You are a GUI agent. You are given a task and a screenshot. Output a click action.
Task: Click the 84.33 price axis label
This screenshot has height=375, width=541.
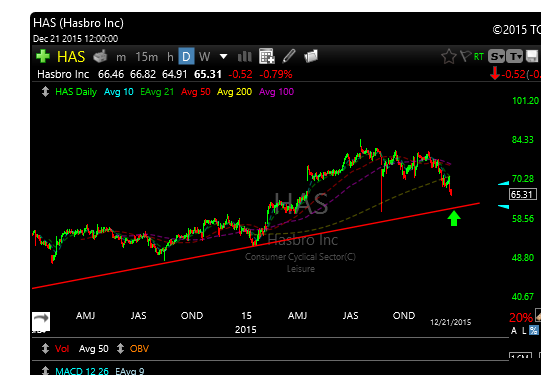[x=523, y=140]
